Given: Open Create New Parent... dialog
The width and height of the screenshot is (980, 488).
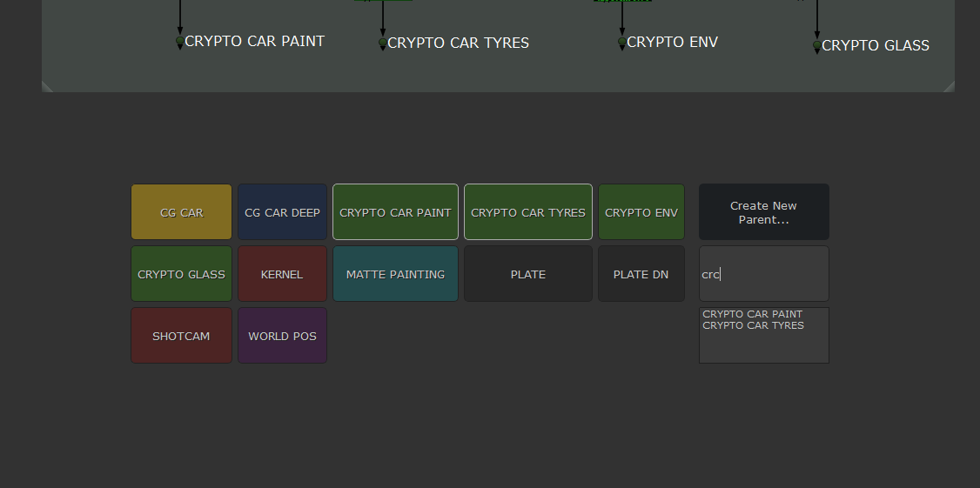Looking at the screenshot, I should 763,212.
